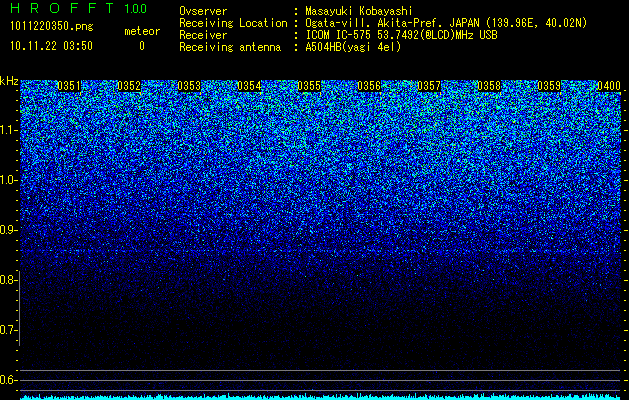Image resolution: width=629 pixels, height=400 pixels.
Task: Click the meteor count label
Action: click(x=142, y=31)
